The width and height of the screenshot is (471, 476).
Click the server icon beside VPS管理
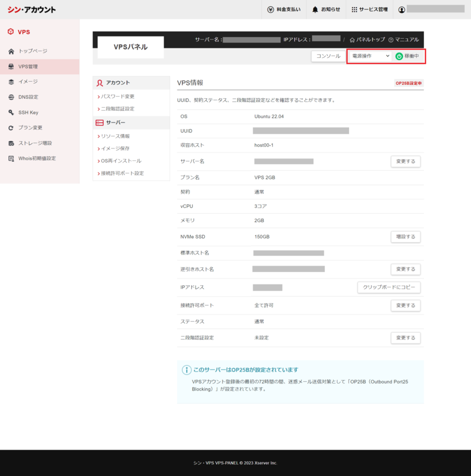pyautogui.click(x=11, y=67)
